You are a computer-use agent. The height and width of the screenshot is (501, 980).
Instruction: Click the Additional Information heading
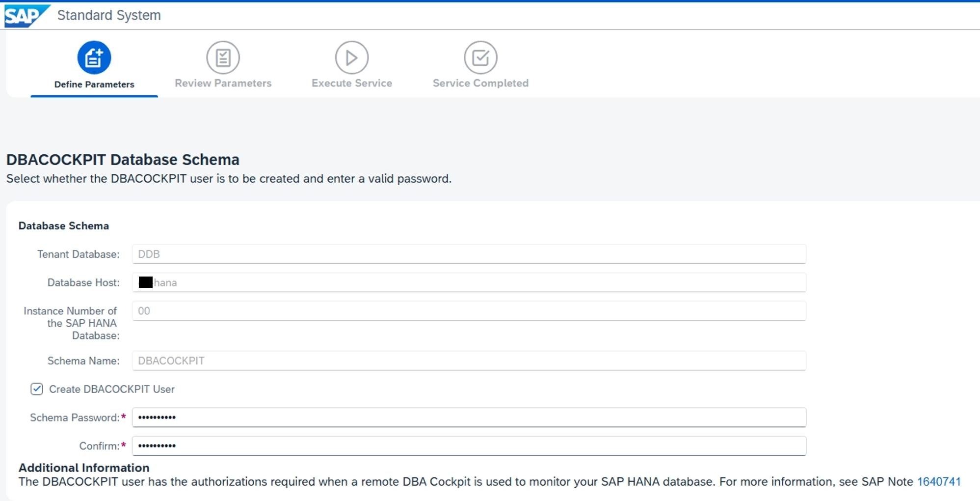click(84, 468)
